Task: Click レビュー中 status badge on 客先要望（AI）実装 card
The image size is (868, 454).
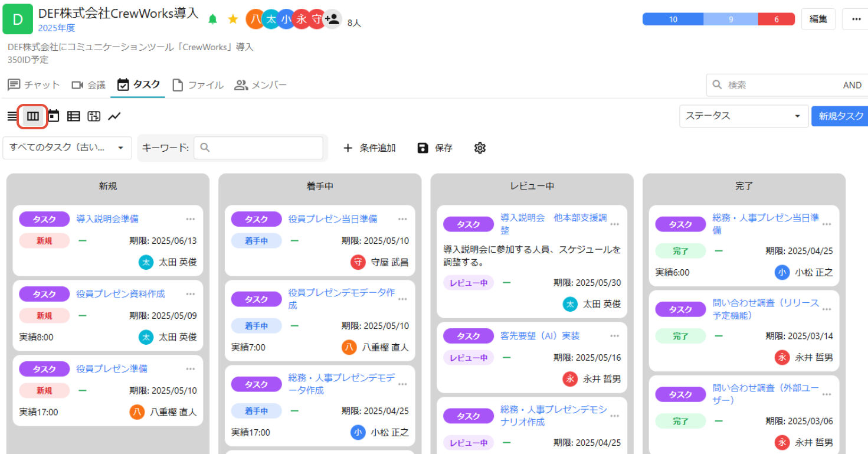Action: [x=469, y=358]
